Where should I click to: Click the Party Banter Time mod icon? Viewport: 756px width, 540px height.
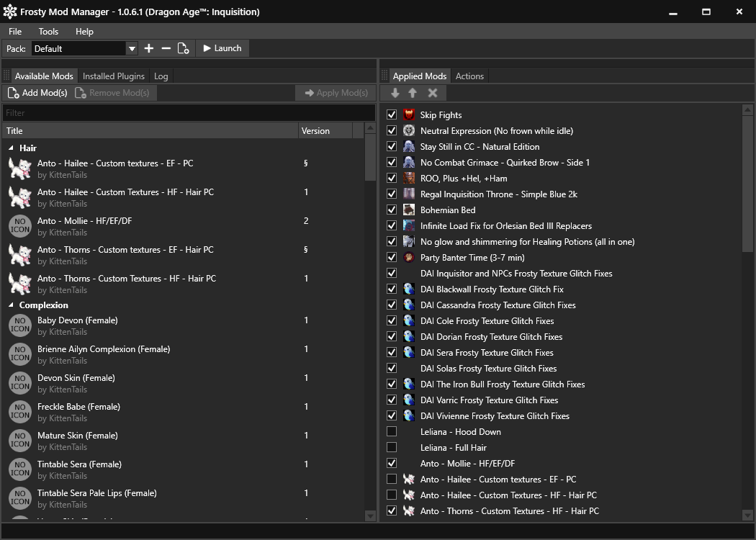pyautogui.click(x=409, y=258)
